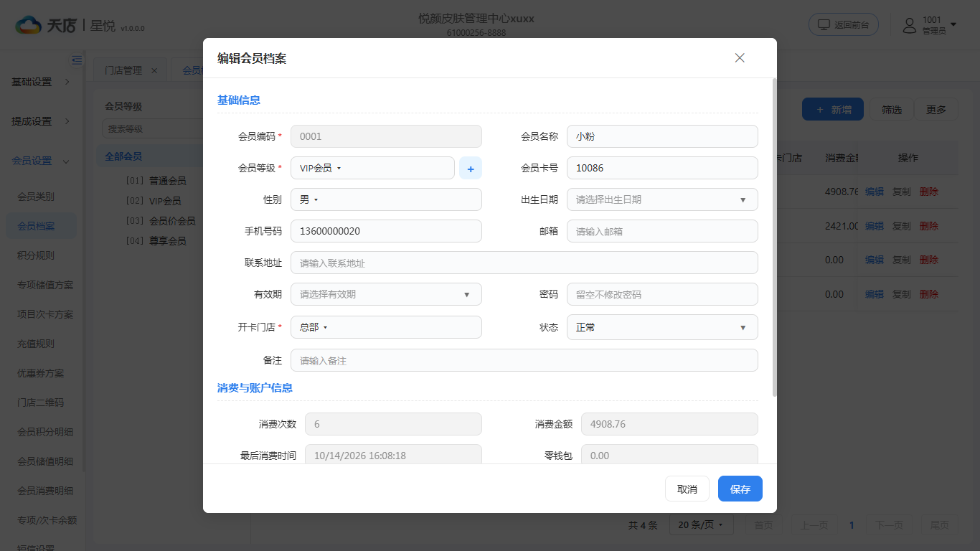
Task: Click the 密码 input field
Action: 662,294
